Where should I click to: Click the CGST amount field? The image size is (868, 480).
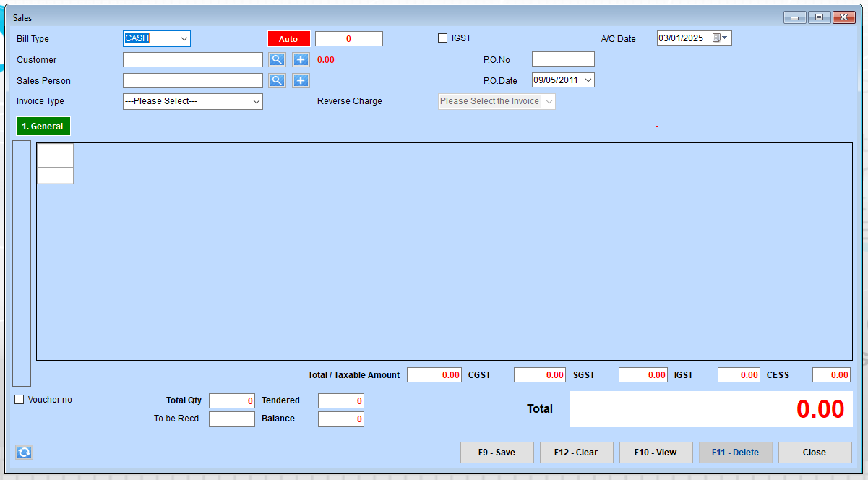(x=540, y=375)
